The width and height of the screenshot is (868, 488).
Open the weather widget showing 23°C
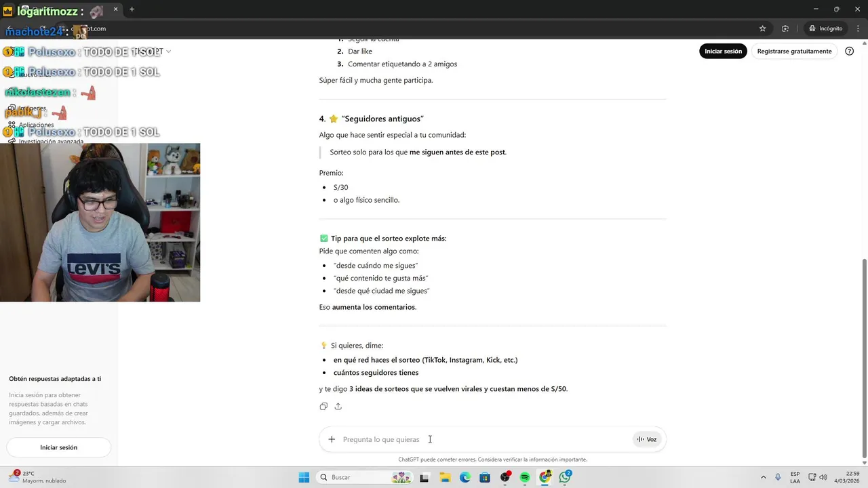(x=37, y=477)
